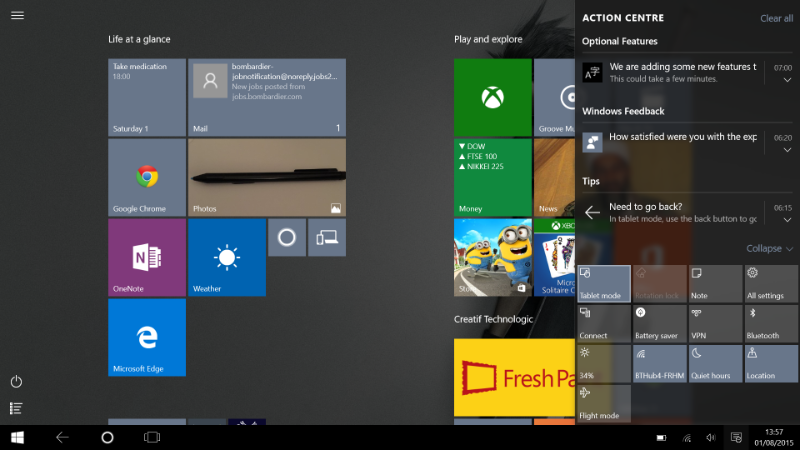Adjust the 34% brightness quick action
The height and width of the screenshot is (450, 800).
[x=603, y=364]
